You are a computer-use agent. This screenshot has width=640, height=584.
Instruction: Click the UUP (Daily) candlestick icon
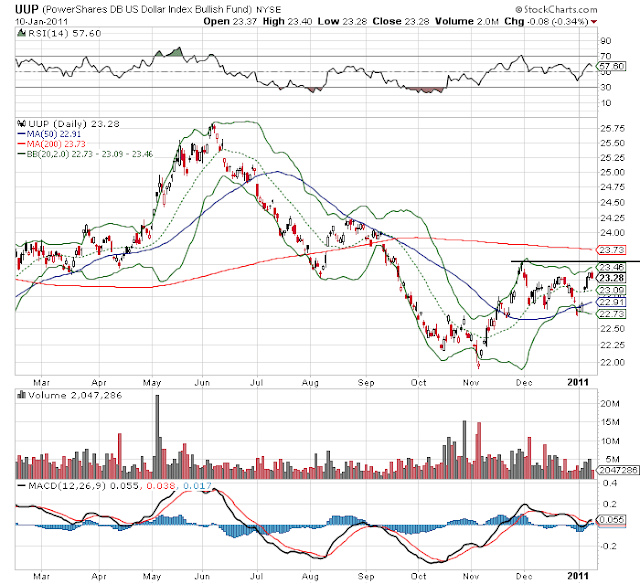[x=22, y=123]
